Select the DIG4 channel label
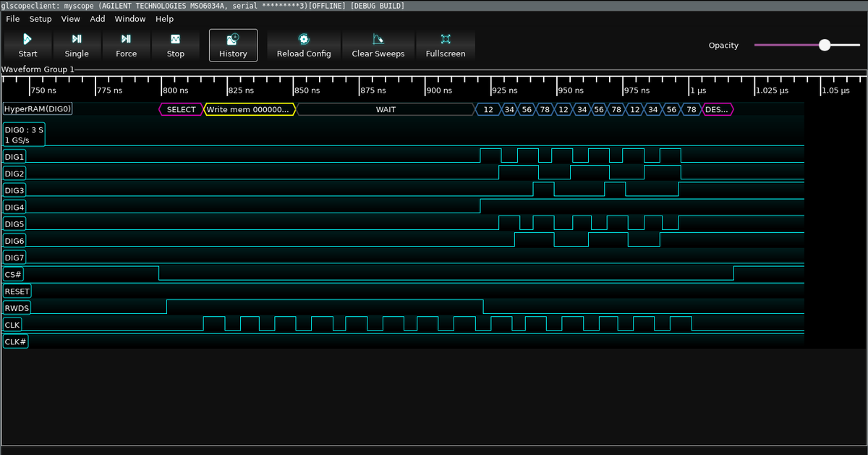Screen dimensions: 868x455 (x=15, y=207)
